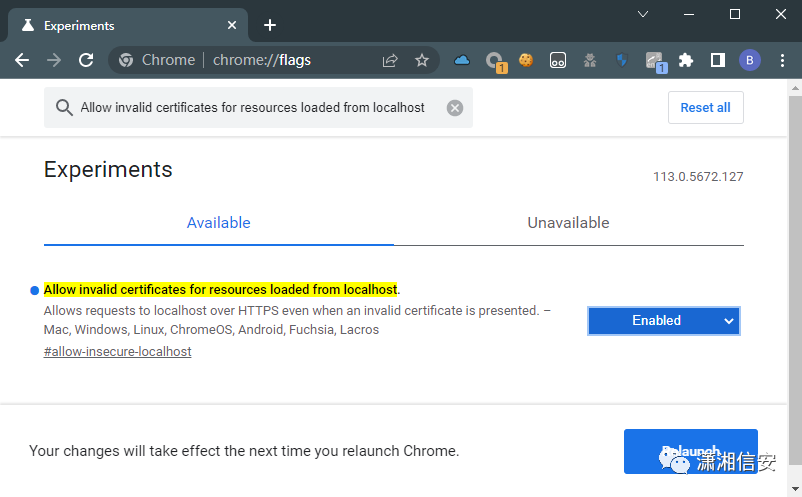Open the tab search chevron in title bar

[643, 14]
